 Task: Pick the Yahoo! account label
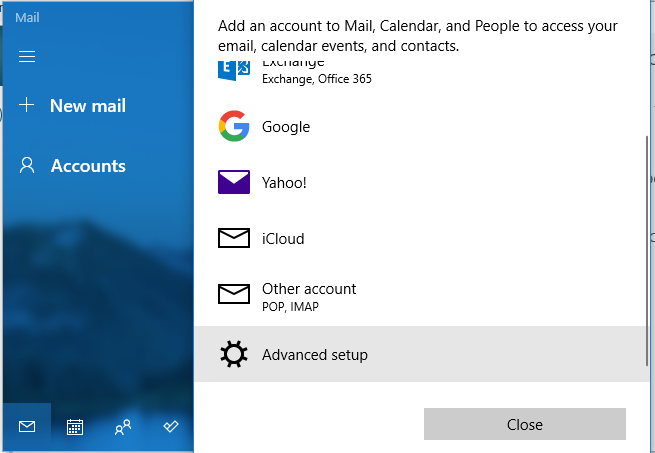284,182
